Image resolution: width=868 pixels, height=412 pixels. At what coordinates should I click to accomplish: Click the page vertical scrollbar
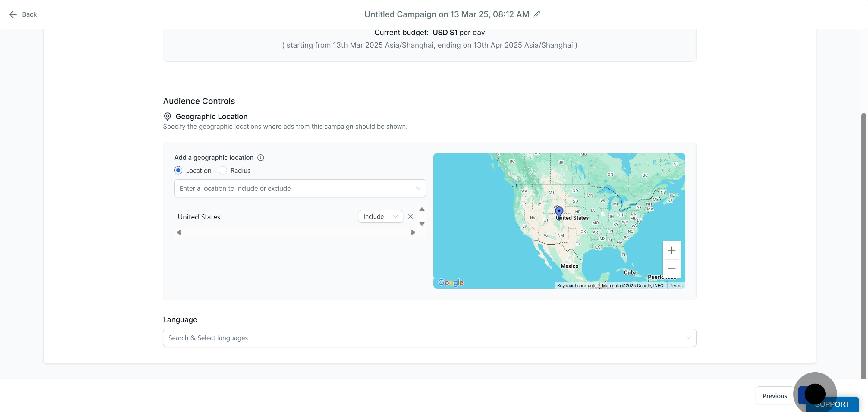pyautogui.click(x=863, y=246)
